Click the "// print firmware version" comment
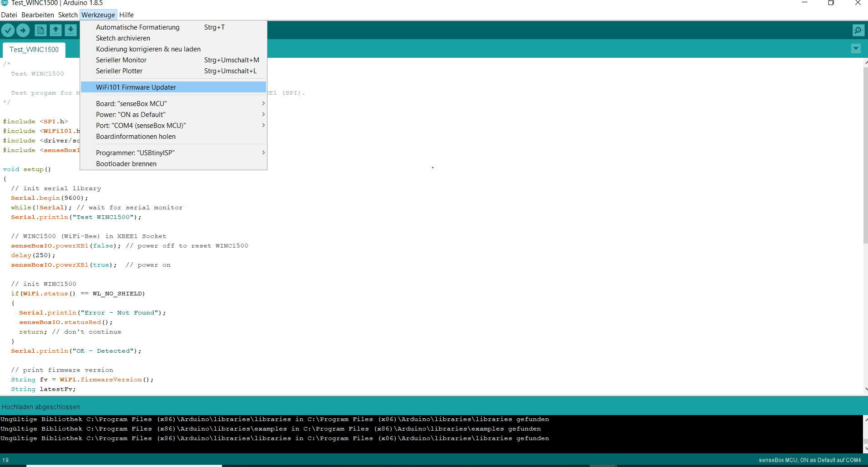The width and height of the screenshot is (868, 467). click(62, 370)
